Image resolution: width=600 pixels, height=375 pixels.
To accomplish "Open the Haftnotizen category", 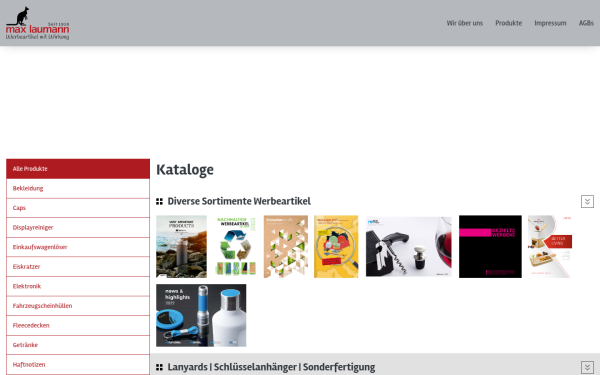I will [78, 364].
